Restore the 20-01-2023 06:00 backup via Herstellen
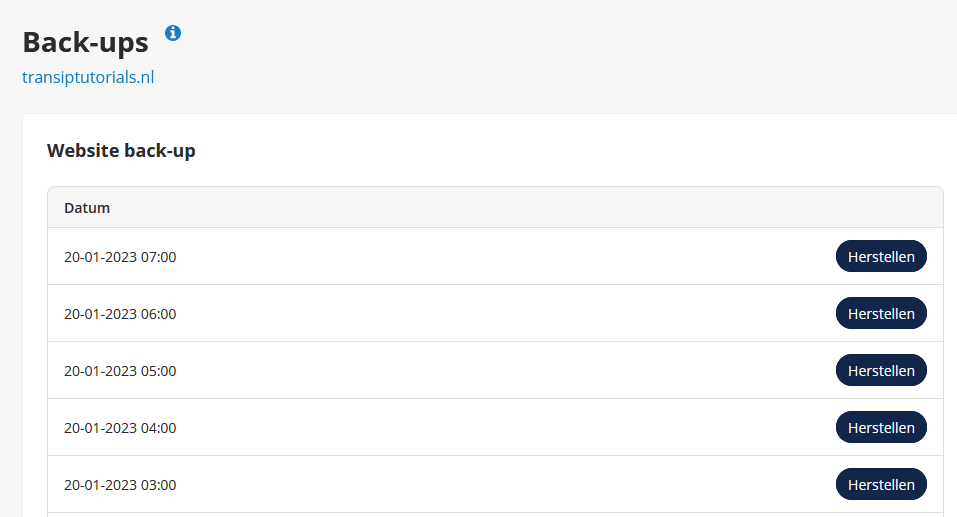Viewport: 957px width, 517px height. click(881, 313)
